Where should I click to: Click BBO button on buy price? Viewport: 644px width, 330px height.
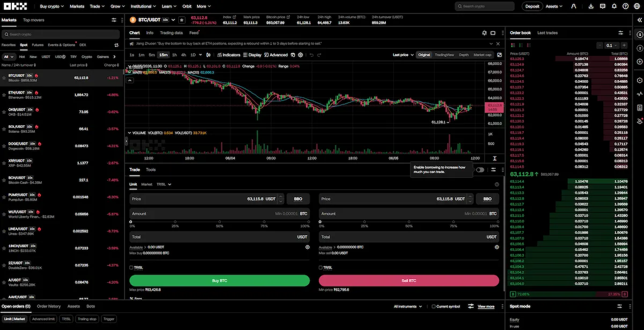298,199
